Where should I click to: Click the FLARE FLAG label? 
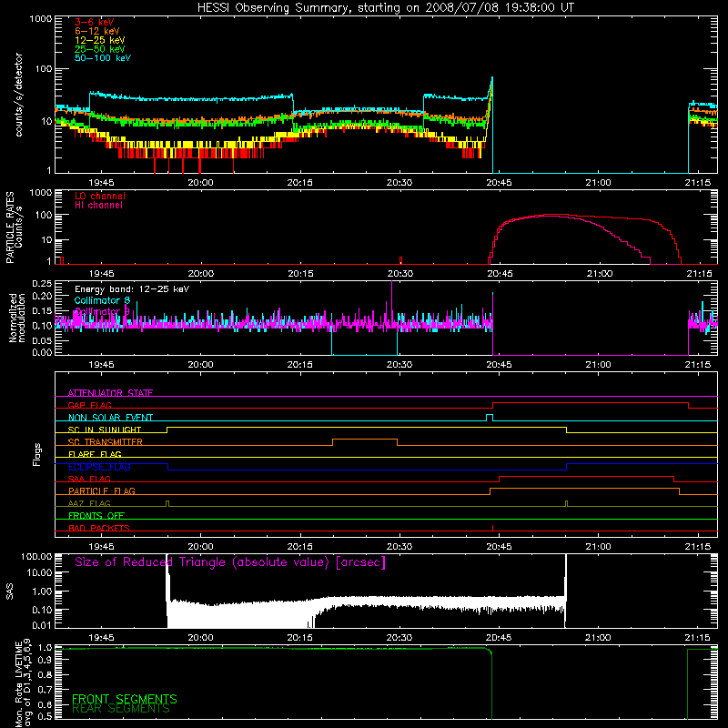pos(95,454)
